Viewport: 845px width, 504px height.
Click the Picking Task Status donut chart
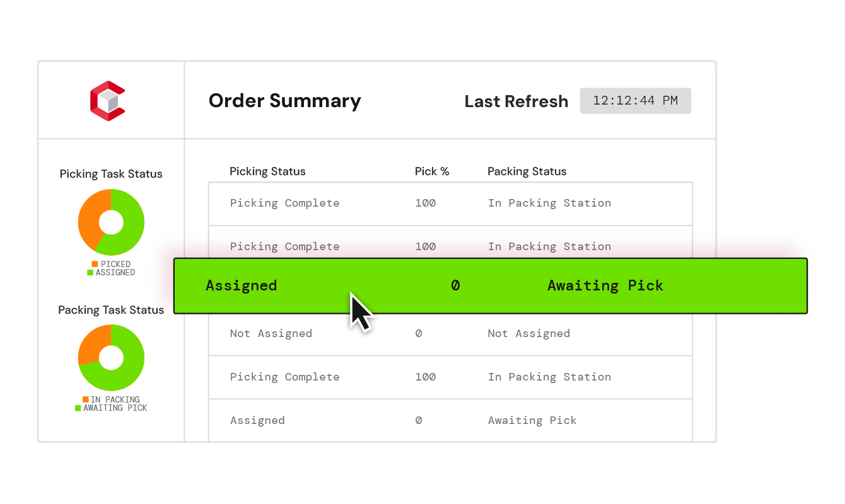coord(111,222)
